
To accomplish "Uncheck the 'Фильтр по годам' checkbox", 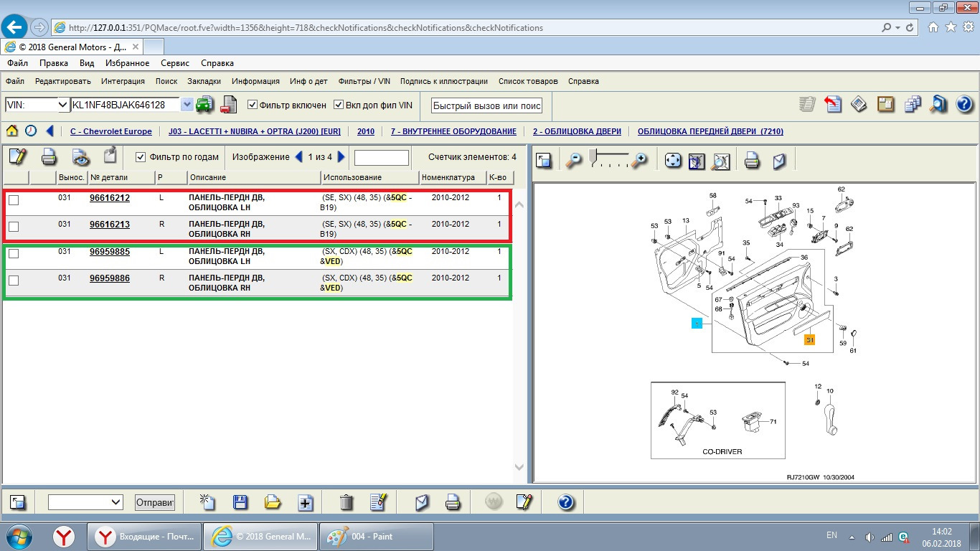I will [141, 157].
